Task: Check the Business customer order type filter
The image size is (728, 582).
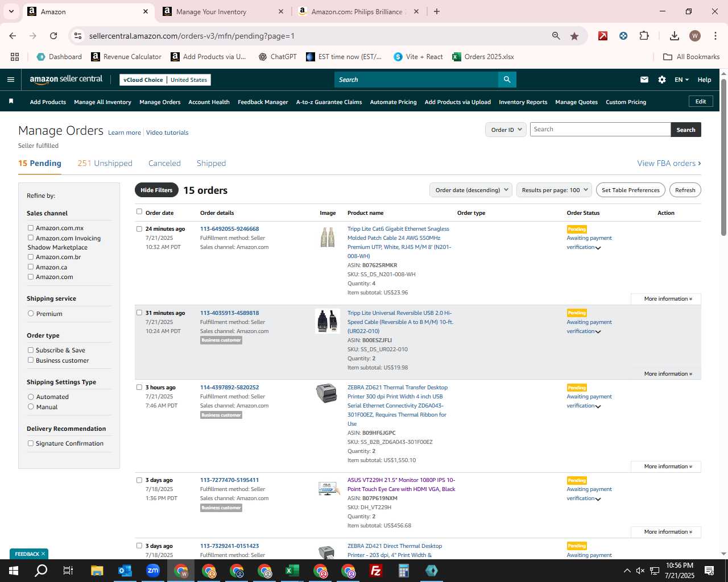Action: coord(31,360)
